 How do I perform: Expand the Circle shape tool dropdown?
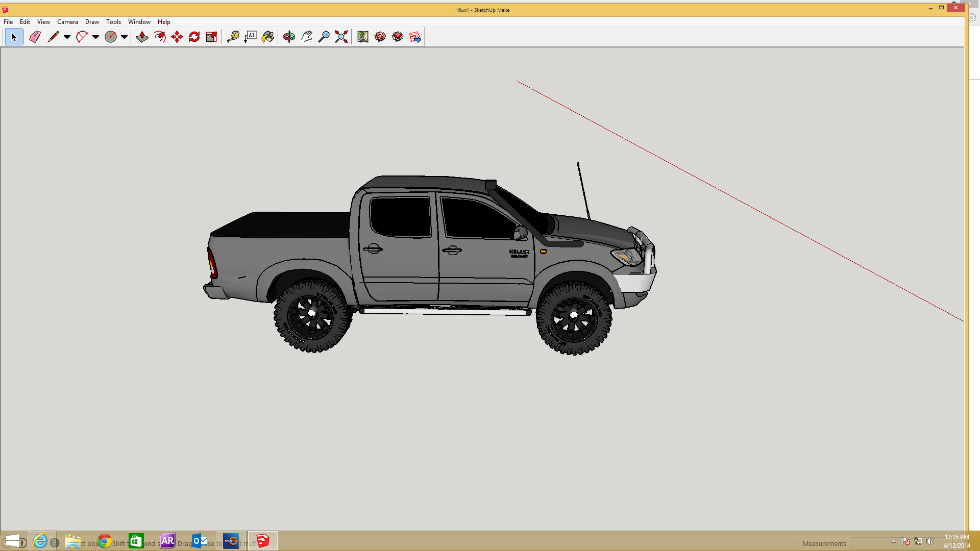[124, 37]
